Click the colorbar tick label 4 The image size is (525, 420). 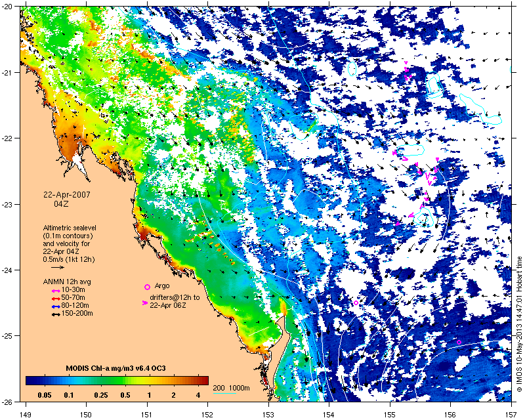point(198,395)
